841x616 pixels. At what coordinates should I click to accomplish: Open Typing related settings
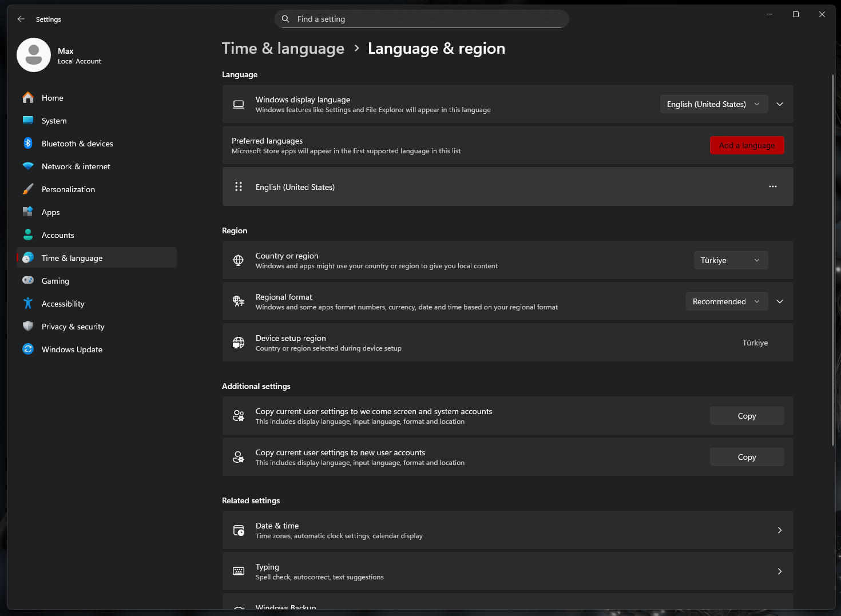click(x=508, y=571)
